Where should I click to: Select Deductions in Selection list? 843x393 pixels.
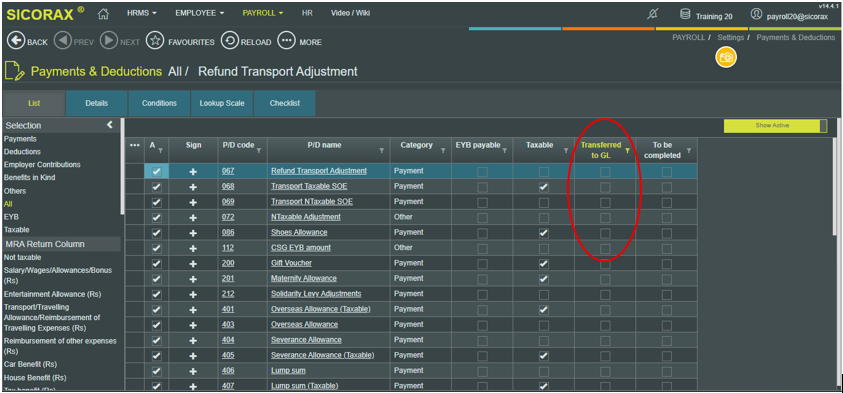coord(22,152)
